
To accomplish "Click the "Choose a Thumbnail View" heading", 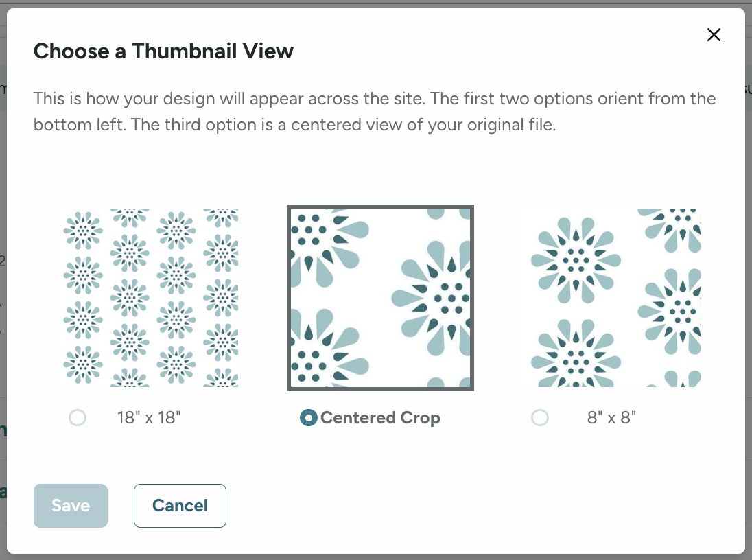I will [163, 51].
